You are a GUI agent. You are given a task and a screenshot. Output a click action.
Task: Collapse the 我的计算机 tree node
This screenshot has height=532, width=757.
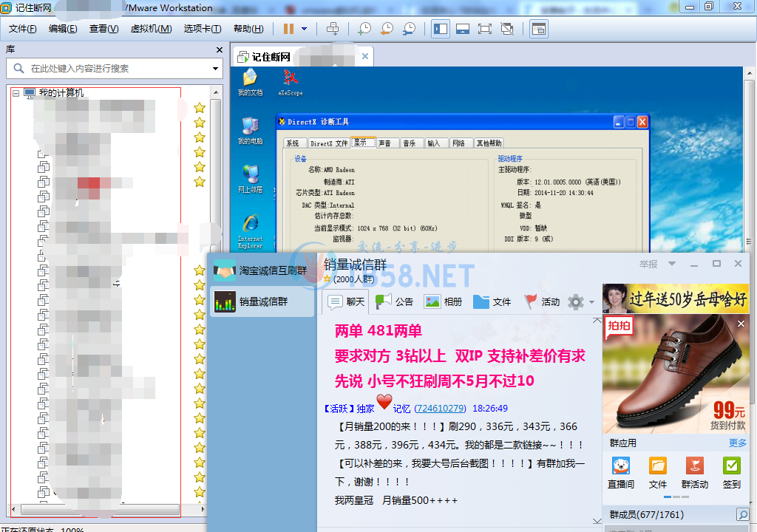16,93
